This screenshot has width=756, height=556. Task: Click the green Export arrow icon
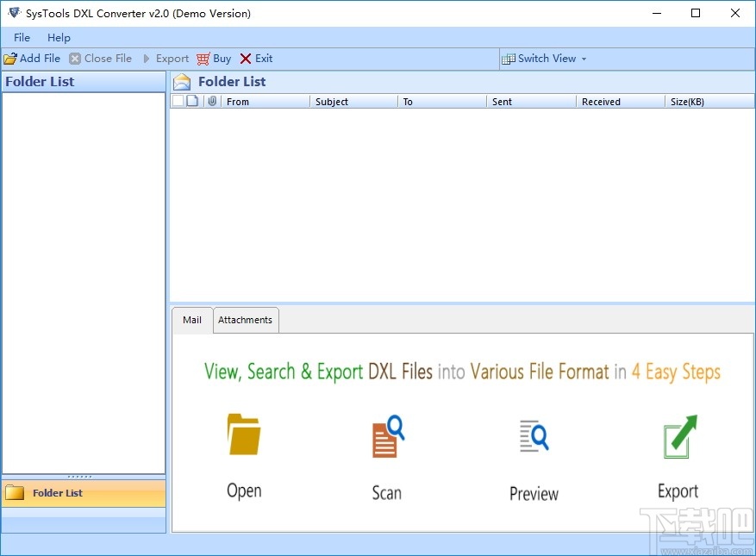click(680, 436)
